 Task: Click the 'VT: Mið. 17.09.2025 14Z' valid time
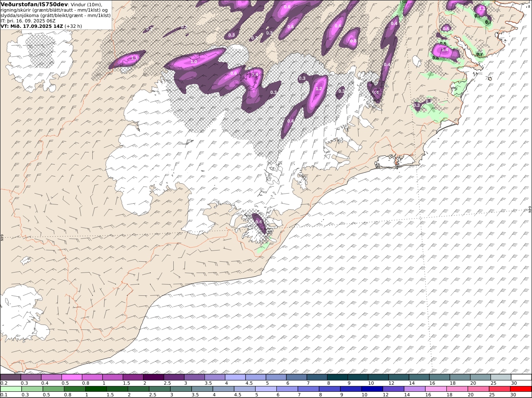click(x=32, y=26)
